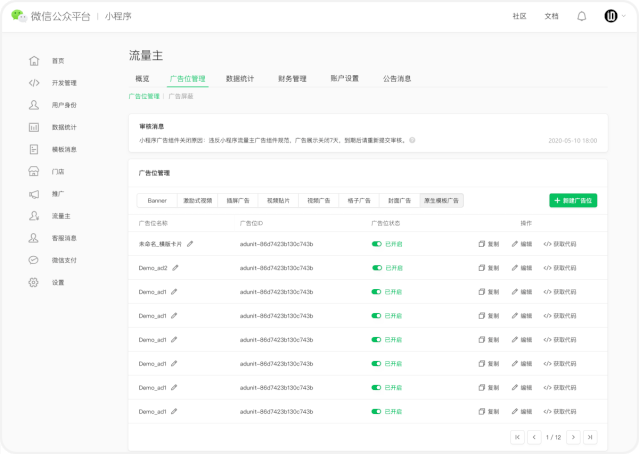Image resolution: width=639 pixels, height=454 pixels.
Task: Open the 设置 gear icon
Action: pyautogui.click(x=33, y=282)
